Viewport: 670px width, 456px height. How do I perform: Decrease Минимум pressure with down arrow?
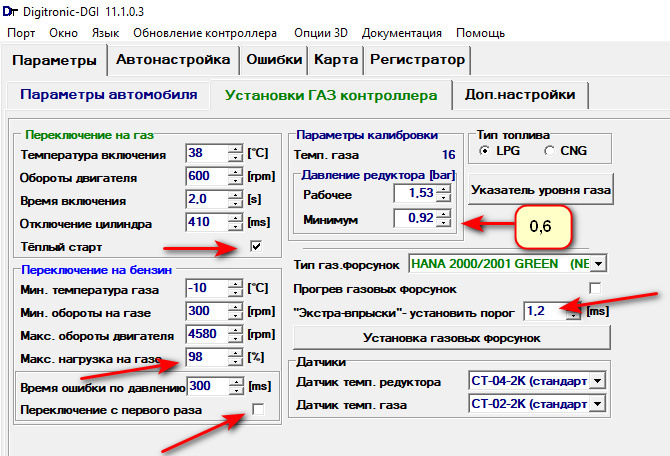[444, 223]
